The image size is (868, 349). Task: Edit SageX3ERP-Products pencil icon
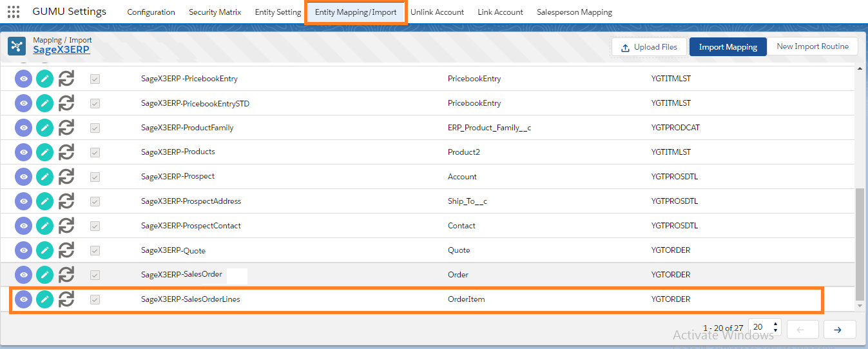click(x=44, y=152)
